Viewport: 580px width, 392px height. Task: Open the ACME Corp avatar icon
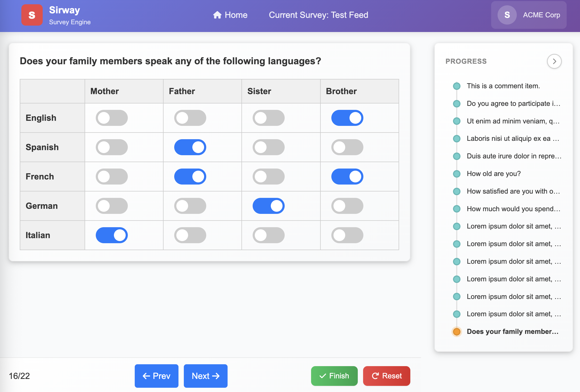pyautogui.click(x=506, y=15)
